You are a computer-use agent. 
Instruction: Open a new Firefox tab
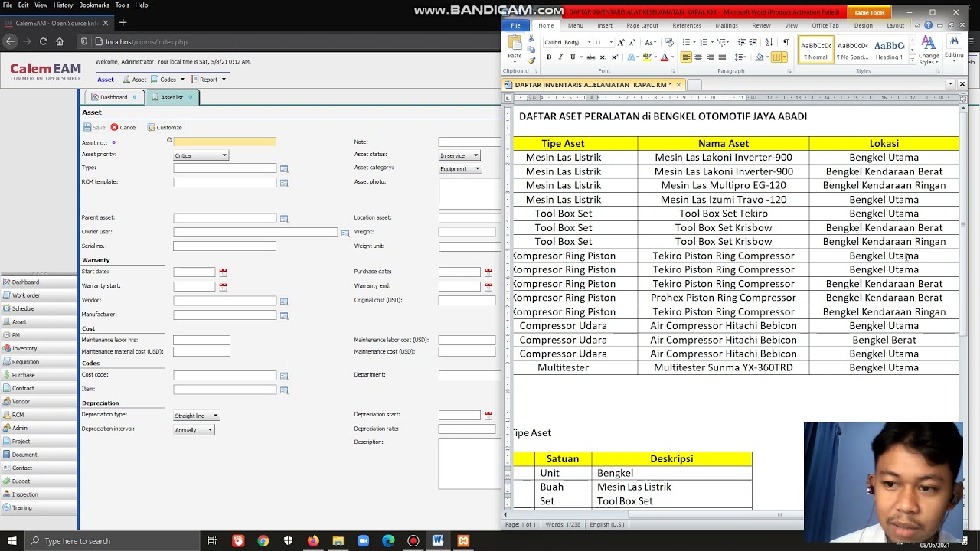pyautogui.click(x=122, y=23)
